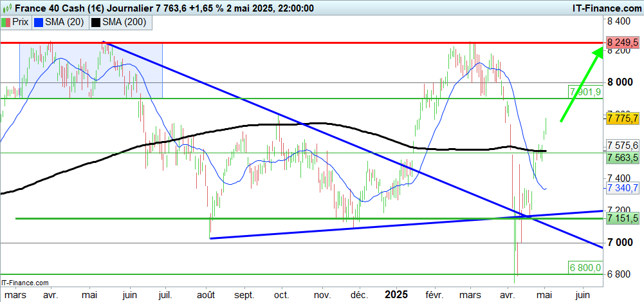This screenshot has width=644, height=302.
Task: Click the yellow 7 775,7 current price tag
Action: point(622,118)
